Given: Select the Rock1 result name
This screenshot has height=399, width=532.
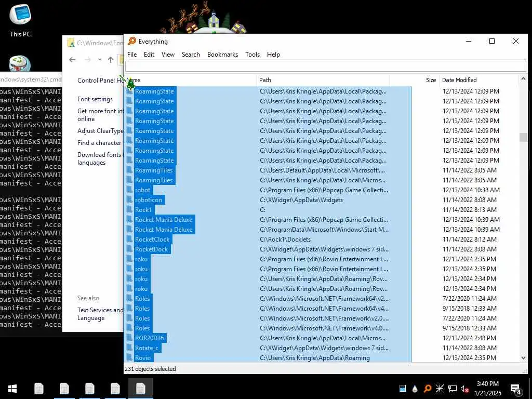Looking at the screenshot, I should coord(143,210).
